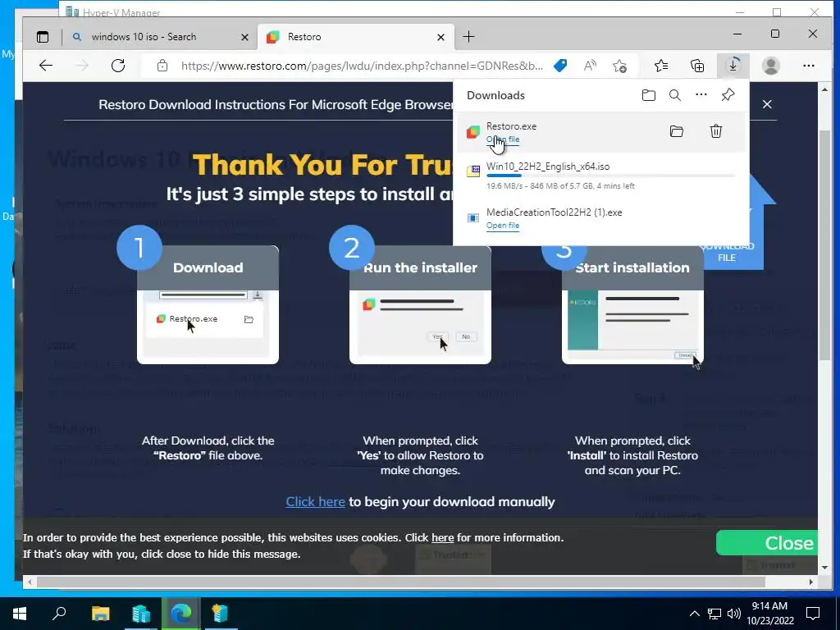The image size is (840, 630).
Task: Open File Explorer from taskbar
Action: pyautogui.click(x=101, y=614)
